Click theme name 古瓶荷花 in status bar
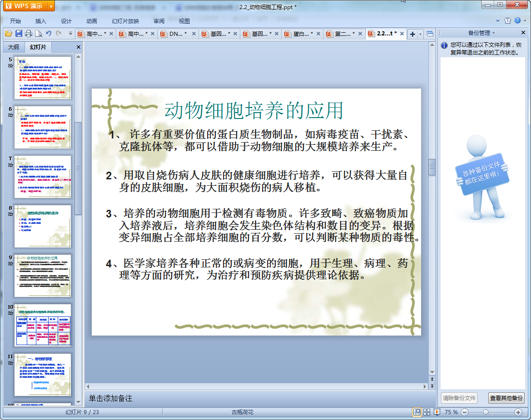The height and width of the screenshot is (420, 531). click(x=243, y=412)
